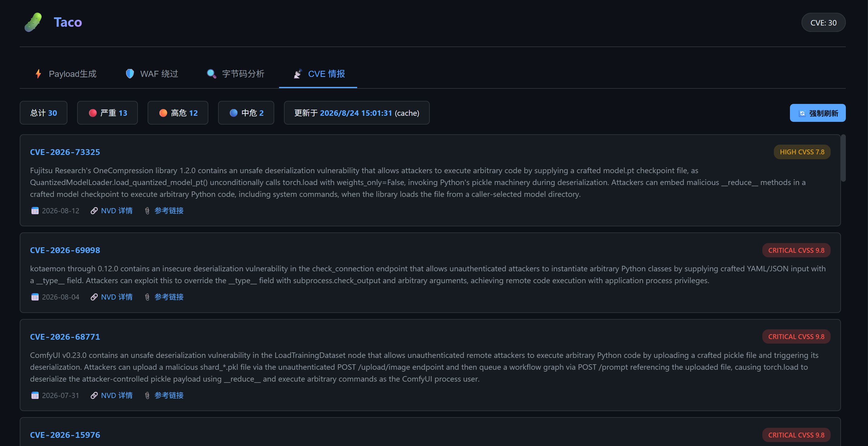868x446 pixels.
Task: Click the 更新于 2026/8/24 15:01:31 timestamp
Action: point(357,113)
